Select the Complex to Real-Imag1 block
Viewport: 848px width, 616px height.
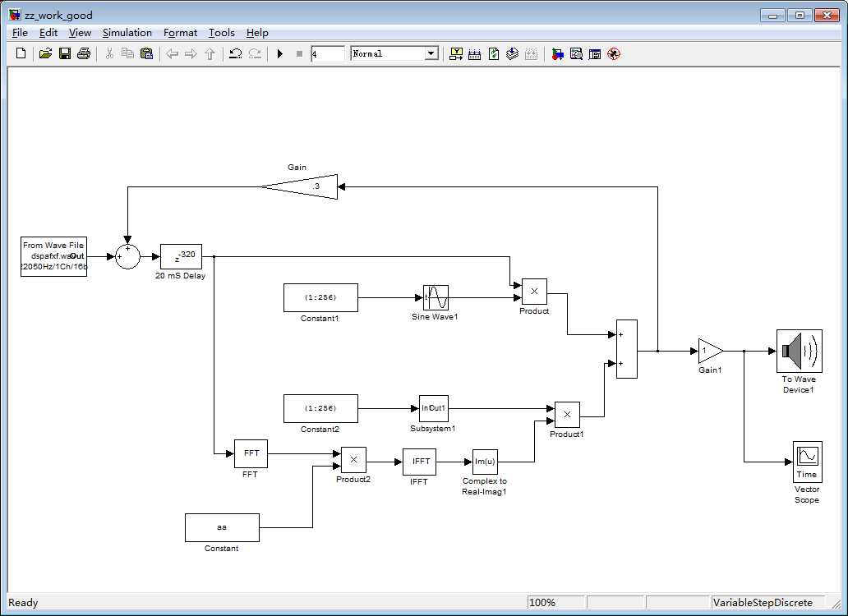485,462
